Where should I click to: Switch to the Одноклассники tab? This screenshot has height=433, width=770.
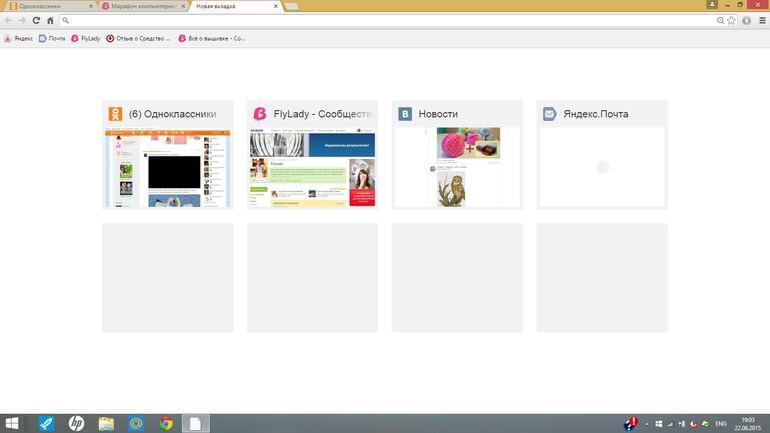(49, 6)
